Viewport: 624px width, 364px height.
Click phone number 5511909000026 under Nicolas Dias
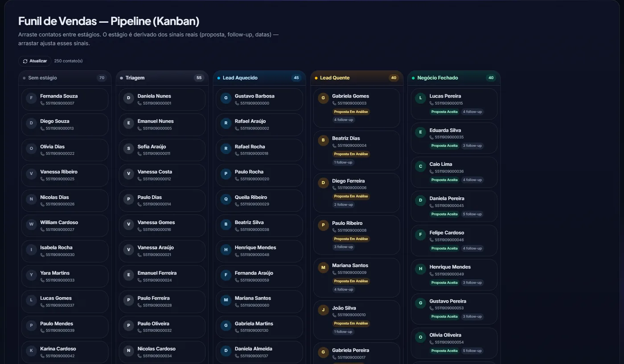[x=60, y=204]
